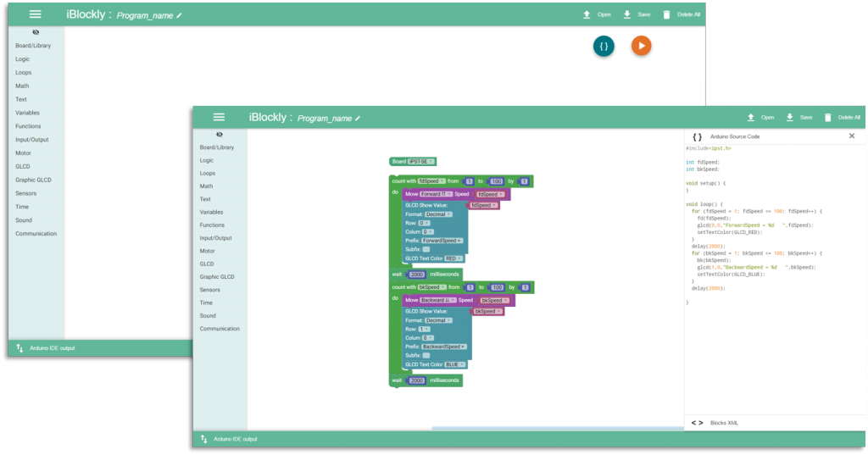868x455 pixels.
Task: Open Blocks XML section
Action: 724,423
